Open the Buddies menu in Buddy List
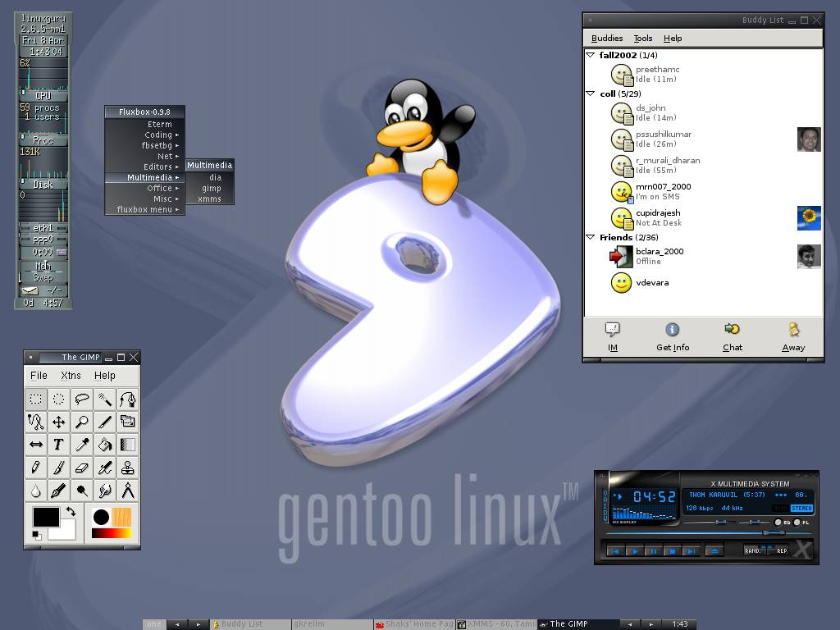The width and height of the screenshot is (840, 630). 607,38
